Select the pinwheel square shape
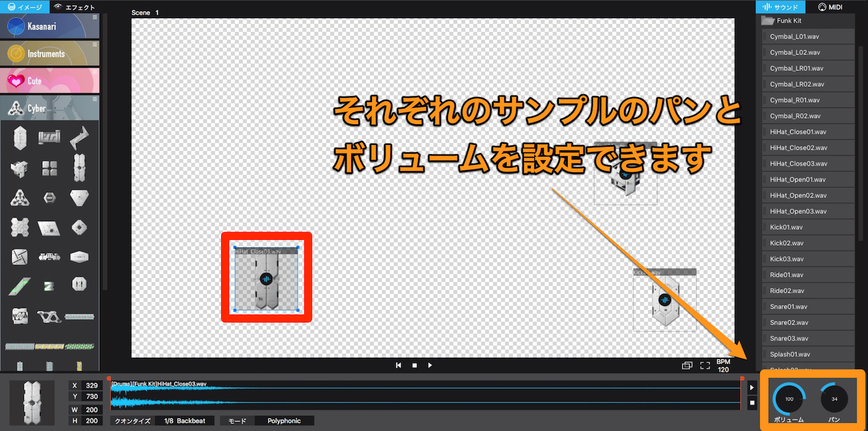The width and height of the screenshot is (868, 431). tap(19, 257)
